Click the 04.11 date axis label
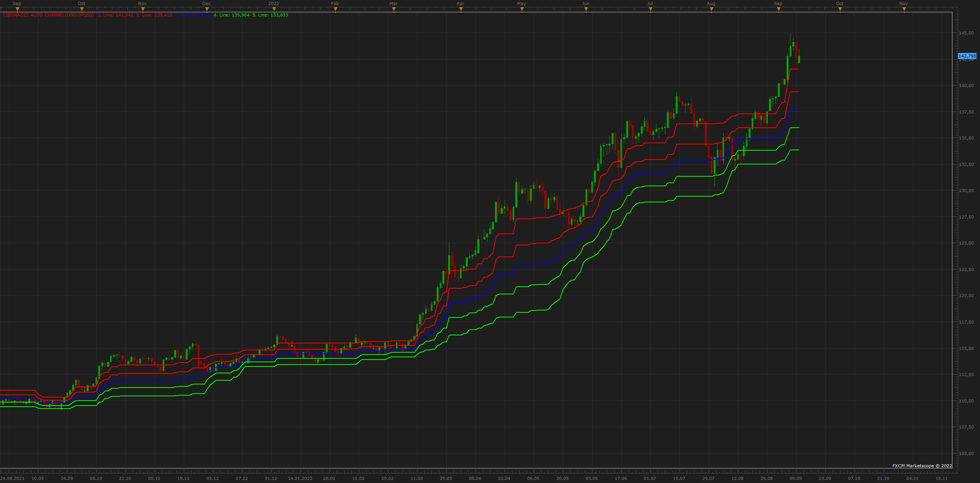This screenshot has height=483, width=980. [912, 478]
